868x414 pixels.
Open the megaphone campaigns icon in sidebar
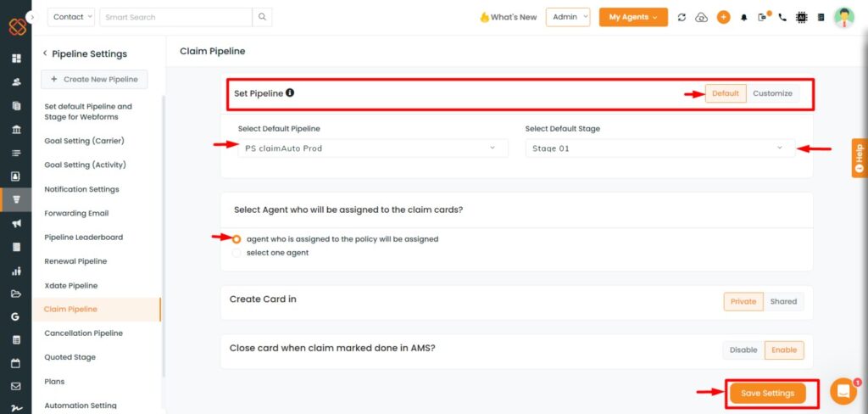(x=16, y=223)
